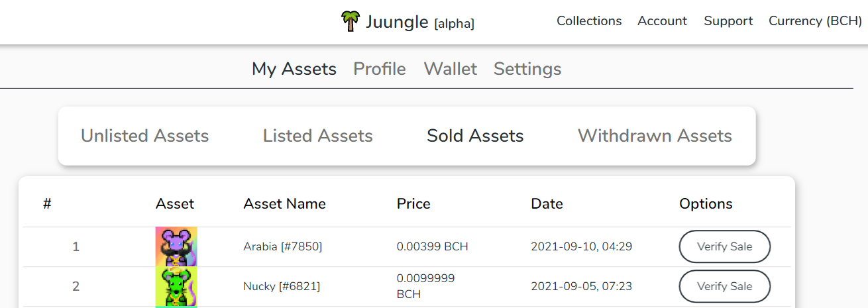Open the Account menu

662,21
